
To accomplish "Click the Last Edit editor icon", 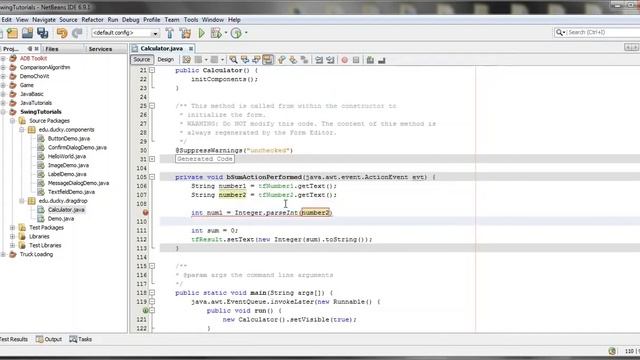I will tap(187, 60).
